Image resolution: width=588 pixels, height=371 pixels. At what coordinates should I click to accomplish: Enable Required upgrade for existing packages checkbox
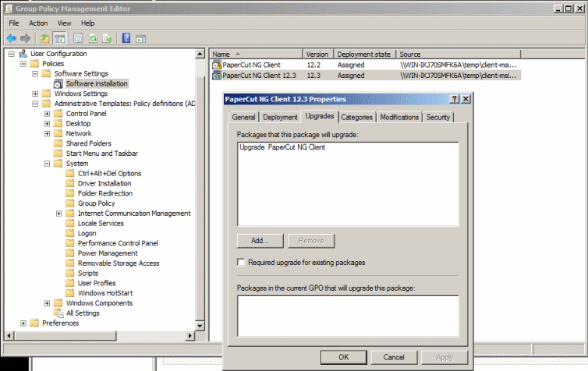241,263
